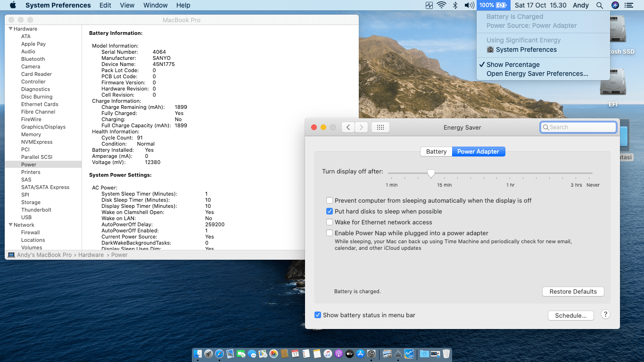
Task: Launch the App Store from the Dock
Action: [361, 354]
